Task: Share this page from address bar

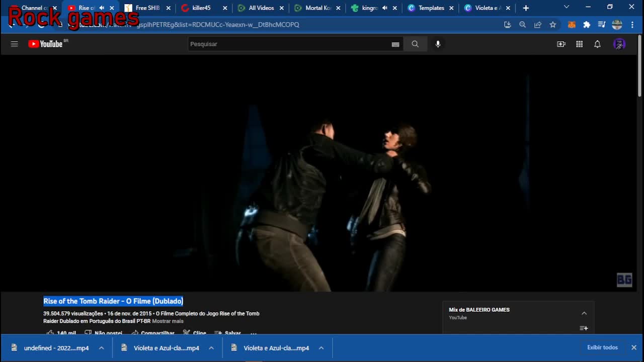Action: (x=538, y=25)
